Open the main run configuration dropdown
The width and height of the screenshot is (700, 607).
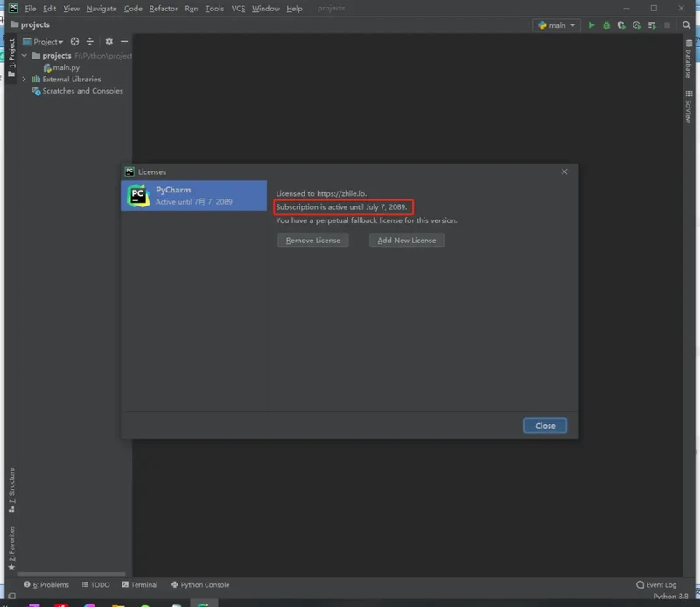point(556,25)
